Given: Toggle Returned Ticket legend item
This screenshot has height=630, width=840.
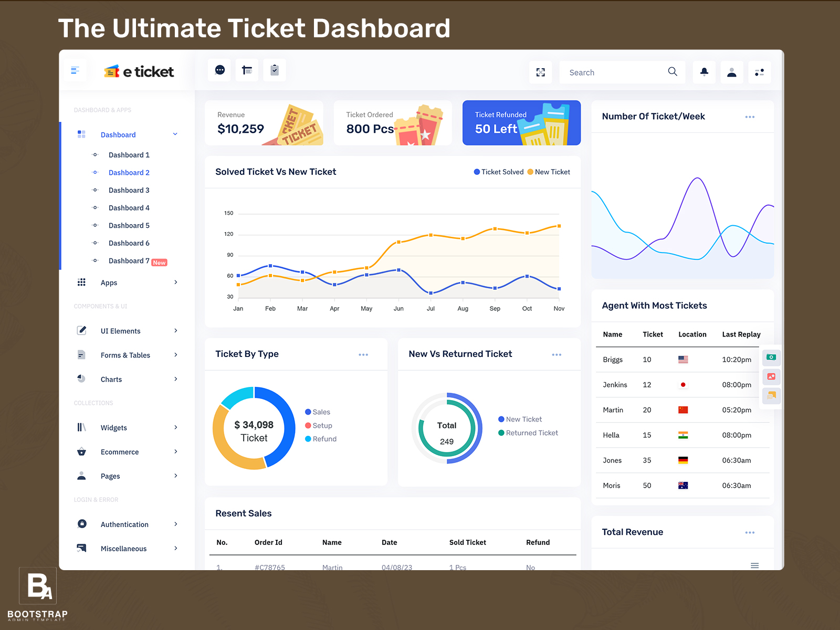Looking at the screenshot, I should pyautogui.click(x=528, y=433).
